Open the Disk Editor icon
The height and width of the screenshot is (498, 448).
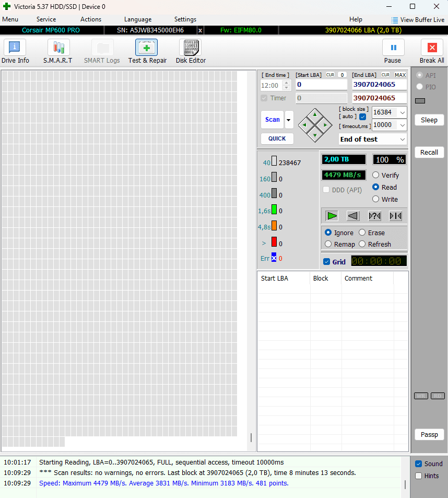click(x=191, y=48)
